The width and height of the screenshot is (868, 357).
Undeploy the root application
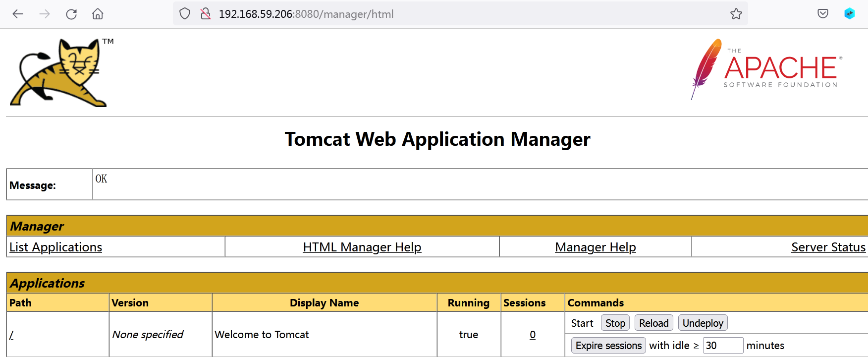click(703, 323)
